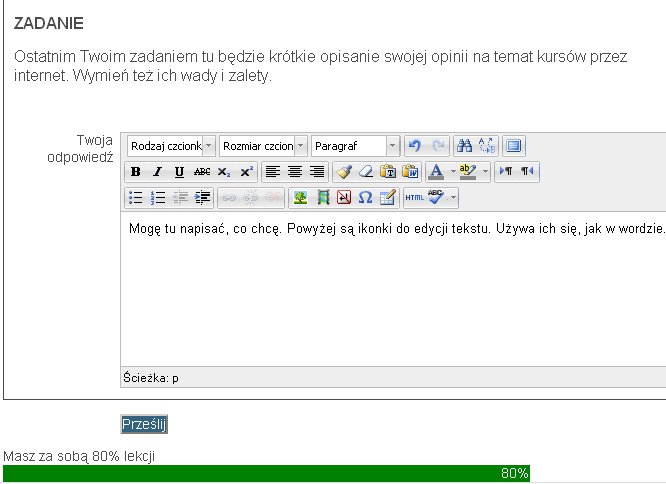666x484 pixels.
Task: Click the ZADANIE heading
Action: click(48, 23)
